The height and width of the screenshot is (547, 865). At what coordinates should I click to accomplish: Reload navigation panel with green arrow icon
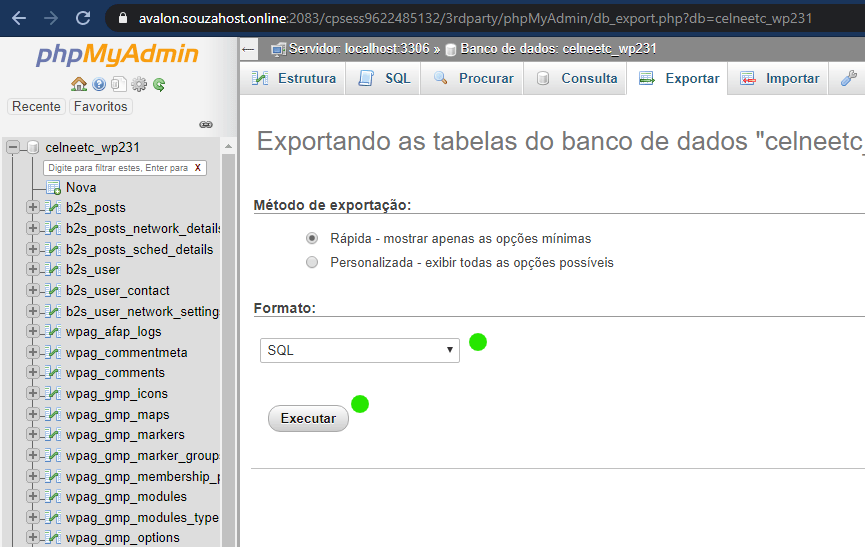click(159, 84)
